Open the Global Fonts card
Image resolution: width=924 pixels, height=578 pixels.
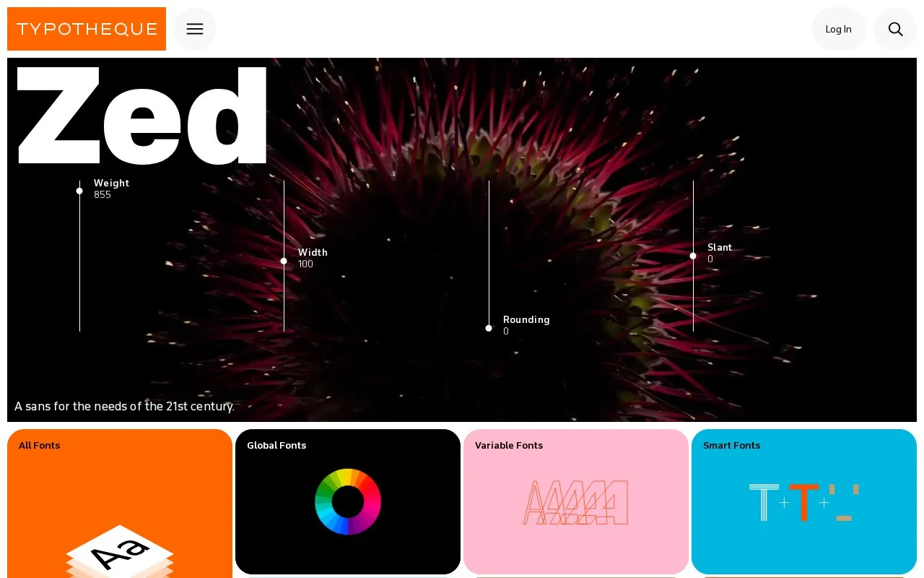point(348,501)
